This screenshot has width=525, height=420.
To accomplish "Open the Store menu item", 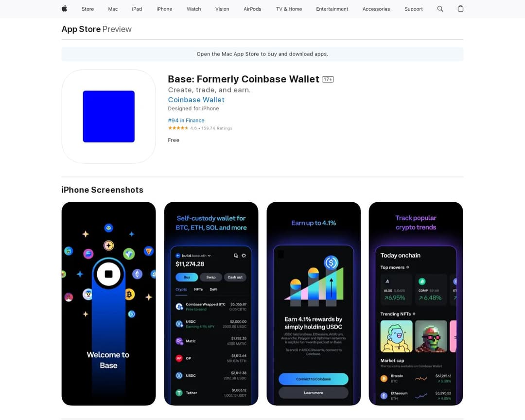I will pyautogui.click(x=87, y=9).
